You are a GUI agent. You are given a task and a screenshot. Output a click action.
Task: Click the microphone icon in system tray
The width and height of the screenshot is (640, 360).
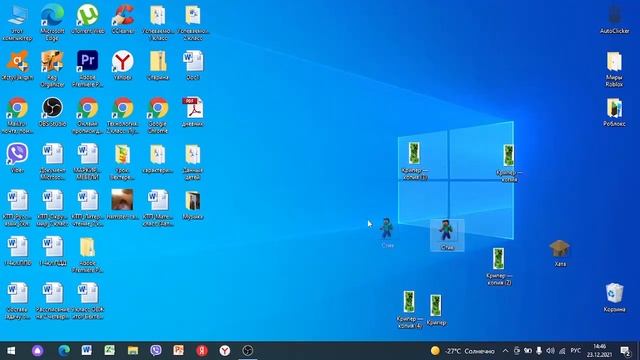click(x=539, y=351)
